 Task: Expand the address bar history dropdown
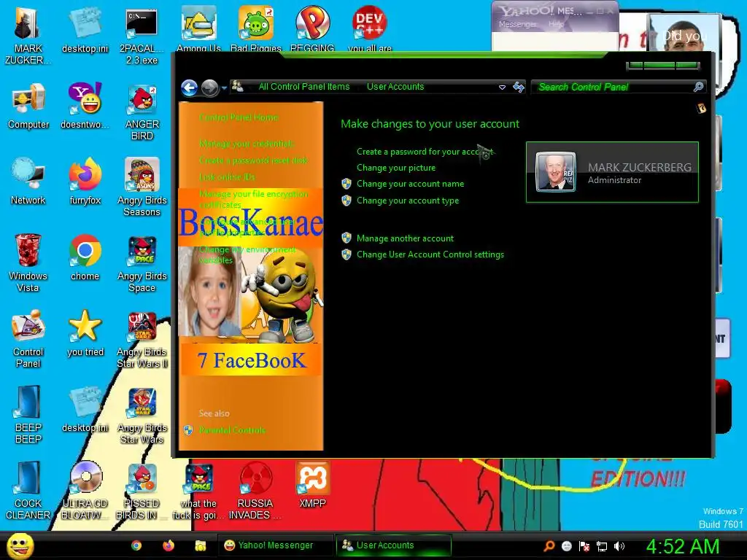[502, 87]
